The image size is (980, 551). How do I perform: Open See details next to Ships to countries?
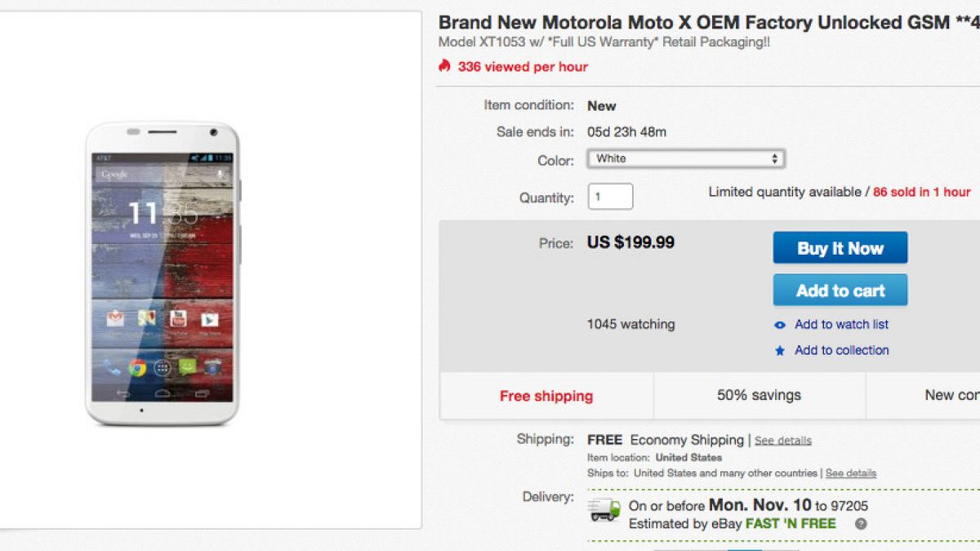coord(850,473)
